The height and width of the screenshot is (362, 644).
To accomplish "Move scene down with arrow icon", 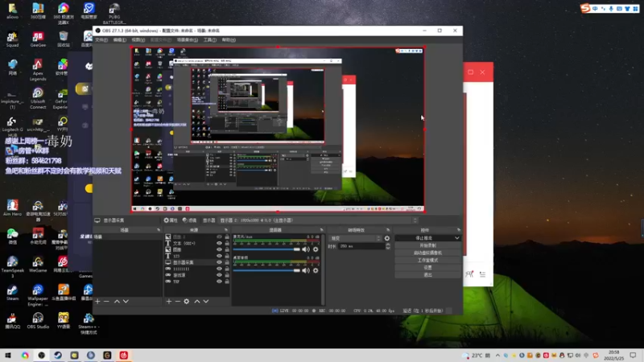I will coord(126,301).
